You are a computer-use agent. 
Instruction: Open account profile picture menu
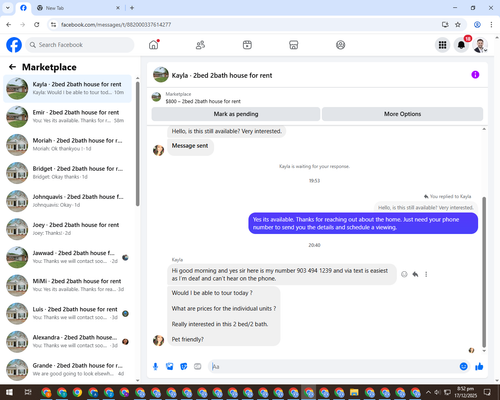(480, 45)
